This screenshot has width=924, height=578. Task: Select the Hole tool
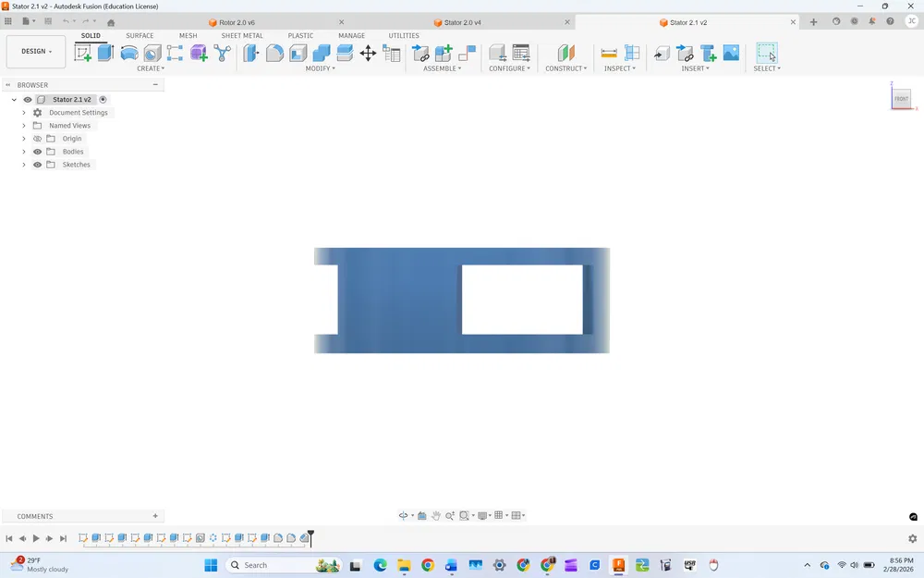coord(152,53)
